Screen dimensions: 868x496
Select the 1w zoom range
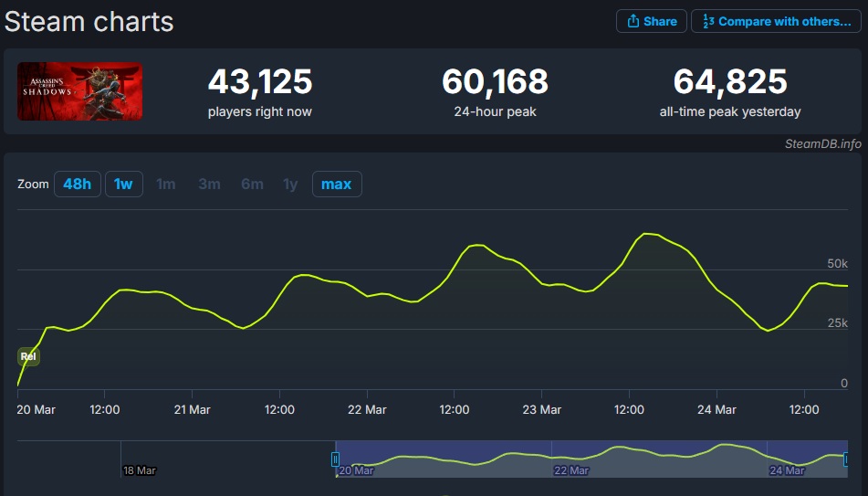pos(123,184)
